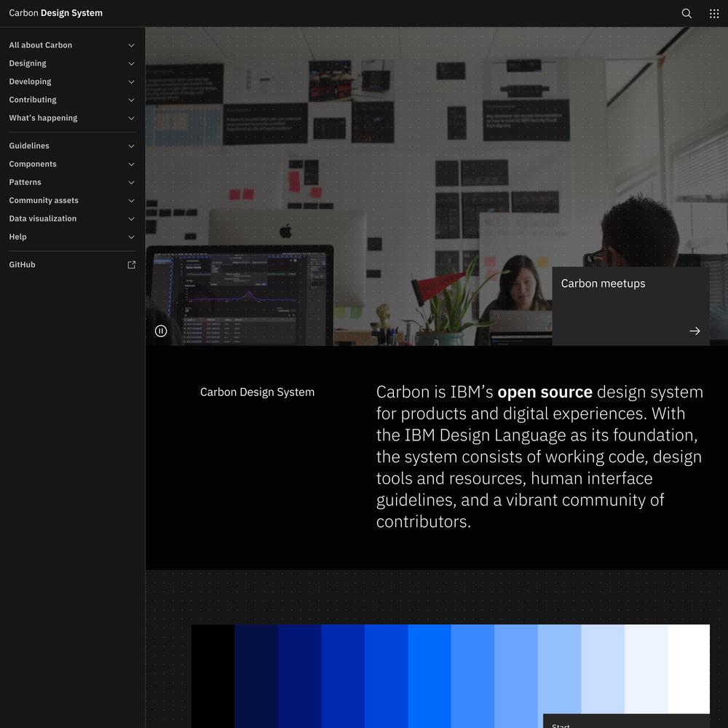Expand the Data visualization chevron
728x728 pixels.
[131, 218]
